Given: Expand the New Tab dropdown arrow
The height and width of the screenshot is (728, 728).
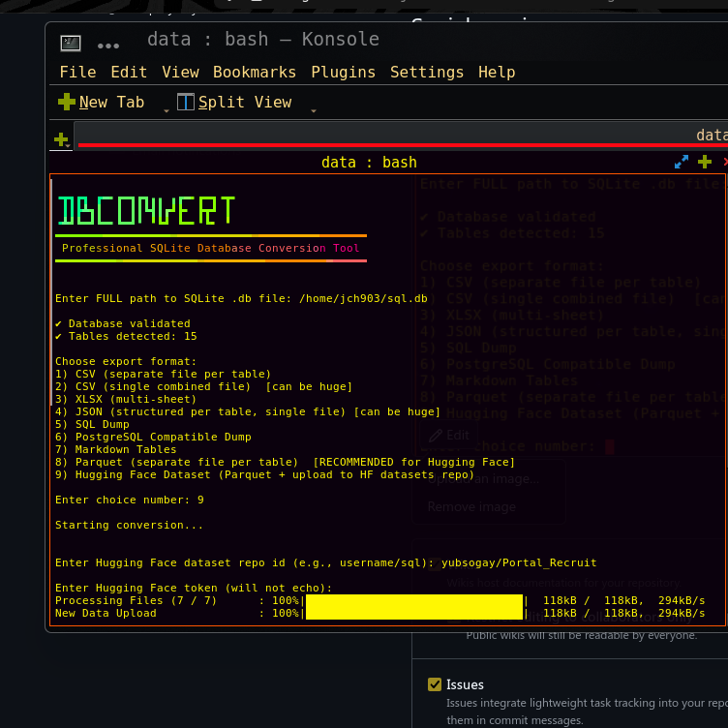Looking at the screenshot, I should pyautogui.click(x=167, y=110).
